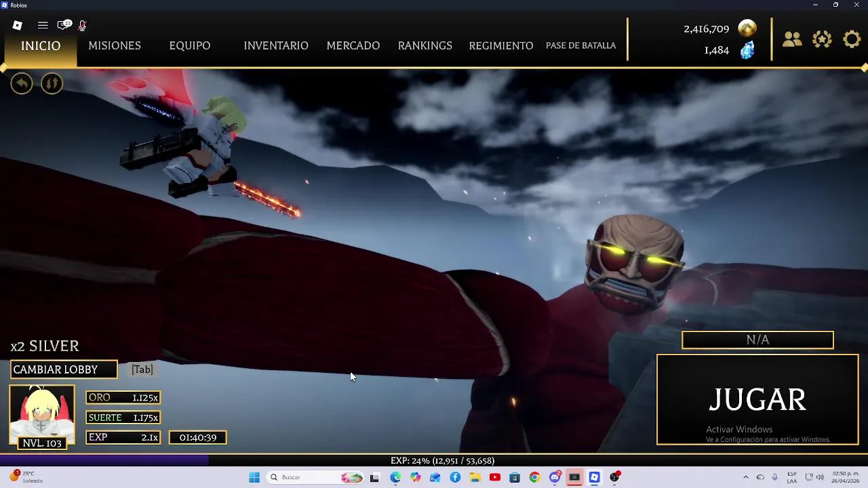Click the x2 SILVER label
The height and width of the screenshot is (488, 868).
[x=45, y=346]
